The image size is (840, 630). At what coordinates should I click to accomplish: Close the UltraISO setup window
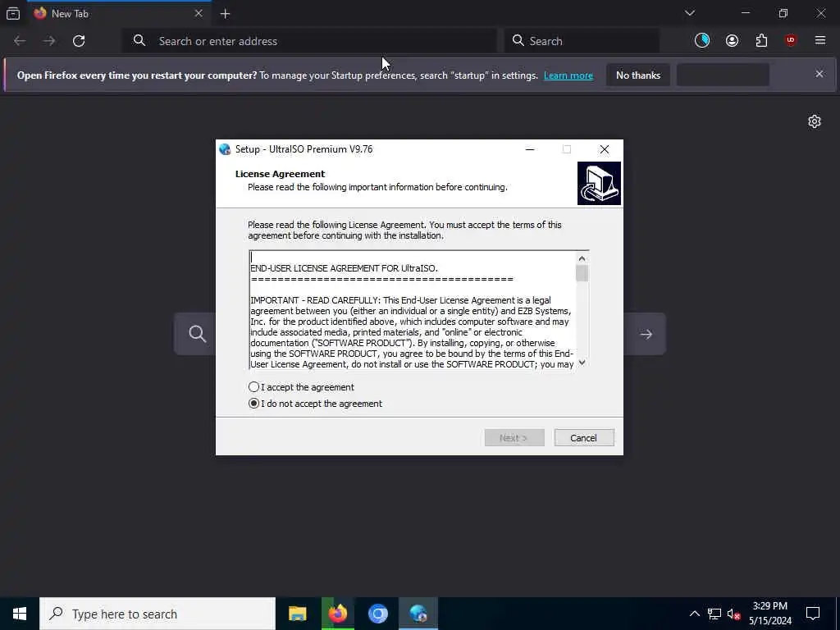coord(605,149)
